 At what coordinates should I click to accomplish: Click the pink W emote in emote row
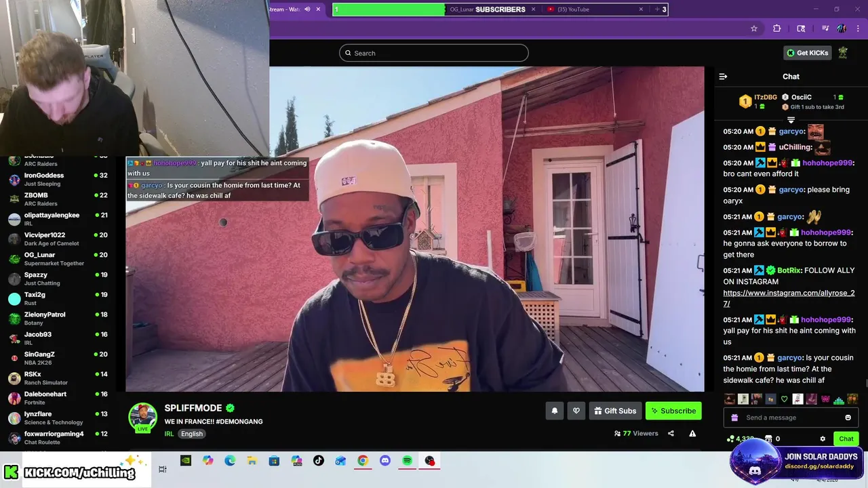click(825, 399)
